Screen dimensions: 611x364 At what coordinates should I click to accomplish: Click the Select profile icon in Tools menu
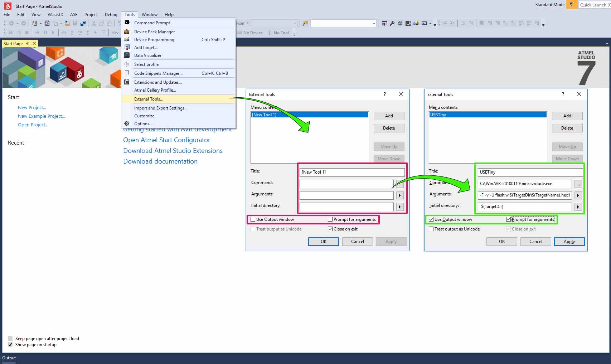[127, 64]
